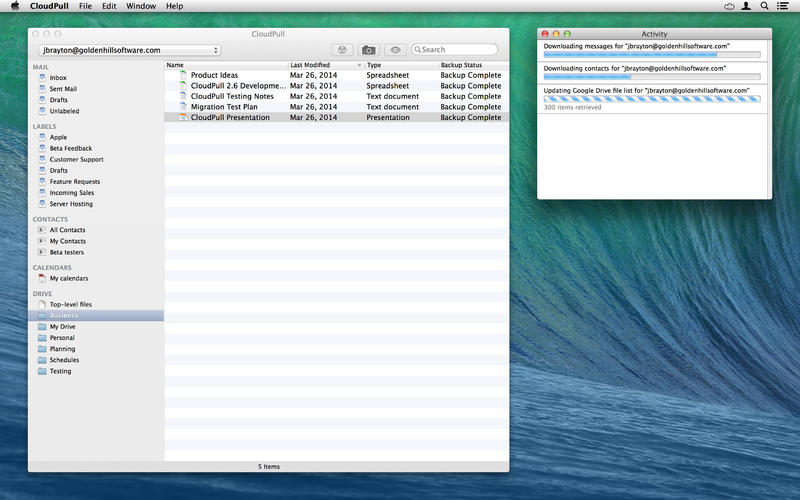Select My calendars in the sidebar
This screenshot has width=800, height=500.
(x=69, y=278)
